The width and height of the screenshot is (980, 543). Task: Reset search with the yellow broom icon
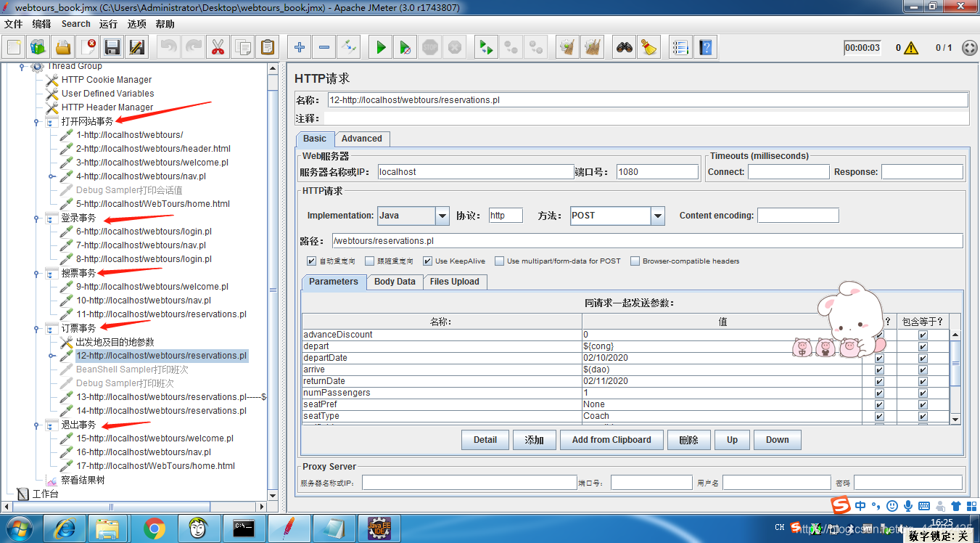click(649, 48)
